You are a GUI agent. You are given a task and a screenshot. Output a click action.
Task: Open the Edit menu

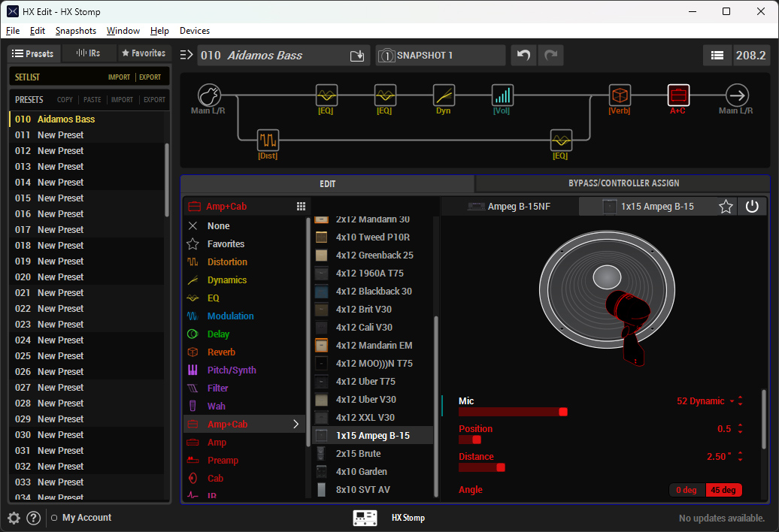pyautogui.click(x=38, y=31)
